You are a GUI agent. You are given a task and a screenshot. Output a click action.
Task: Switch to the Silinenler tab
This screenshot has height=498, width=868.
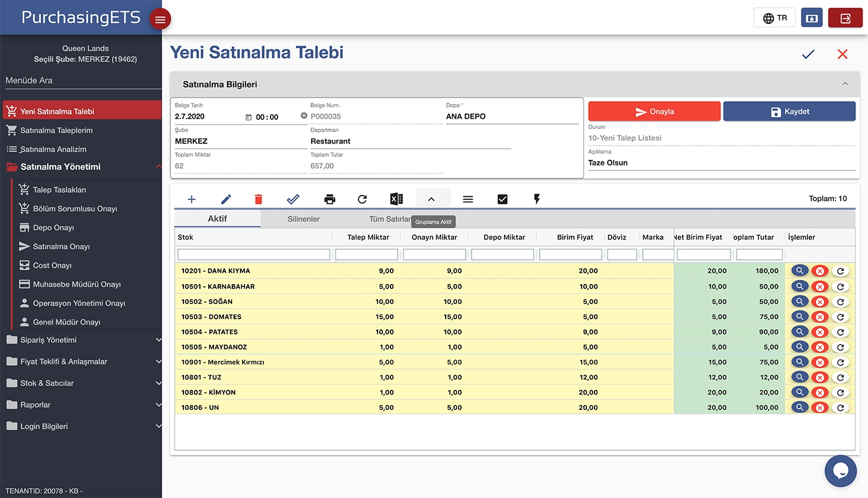tap(303, 219)
